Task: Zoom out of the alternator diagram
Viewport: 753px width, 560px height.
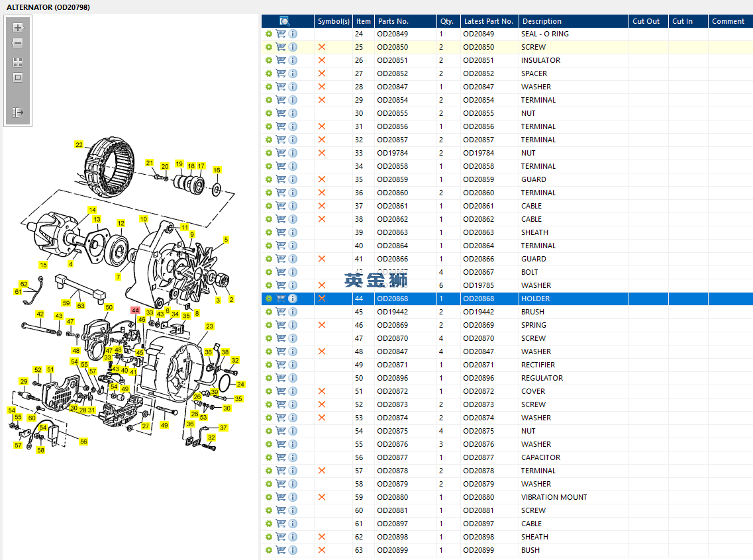Action: 18,44
